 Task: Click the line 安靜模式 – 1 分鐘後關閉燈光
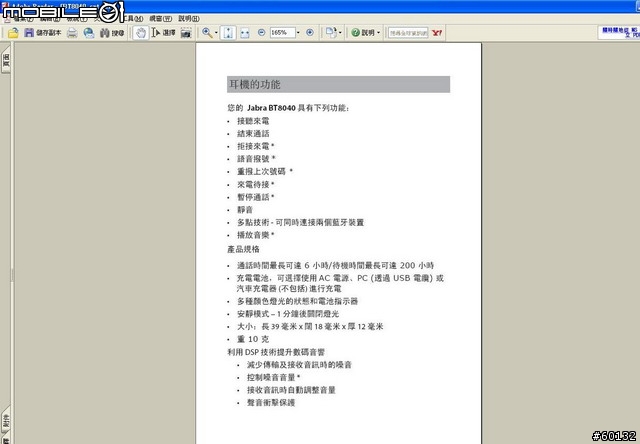(x=288, y=314)
